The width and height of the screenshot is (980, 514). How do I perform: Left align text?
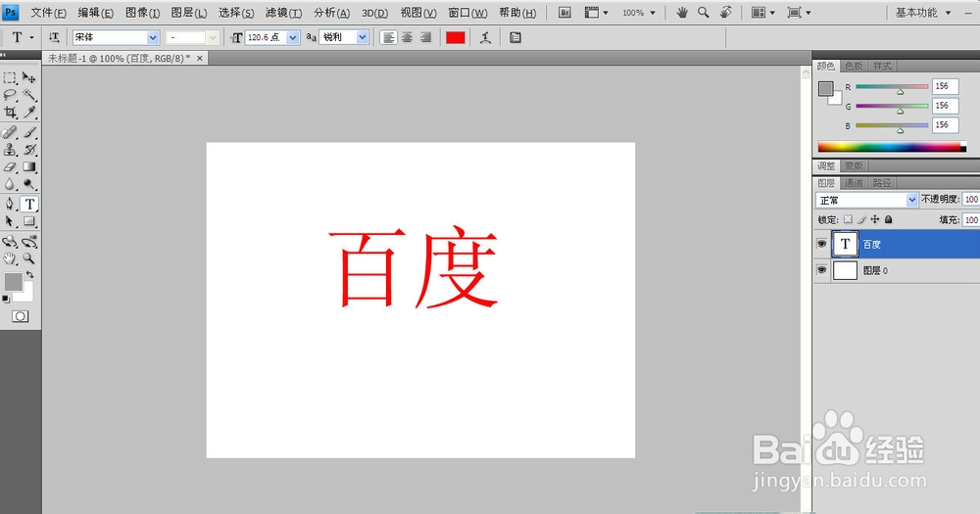(388, 37)
